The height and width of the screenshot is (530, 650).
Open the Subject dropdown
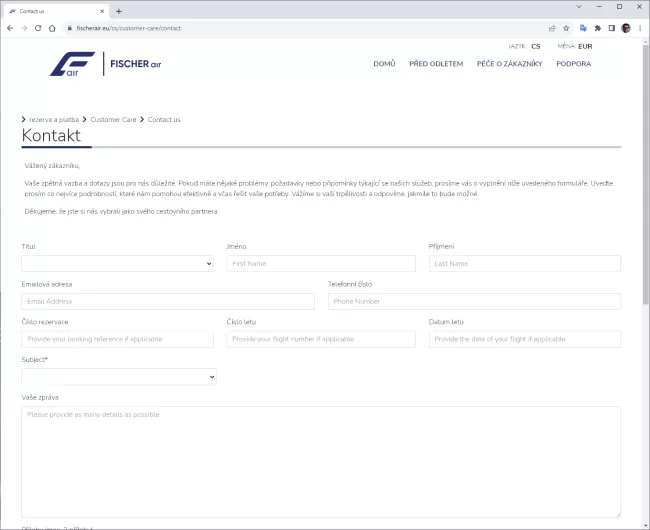point(118,377)
